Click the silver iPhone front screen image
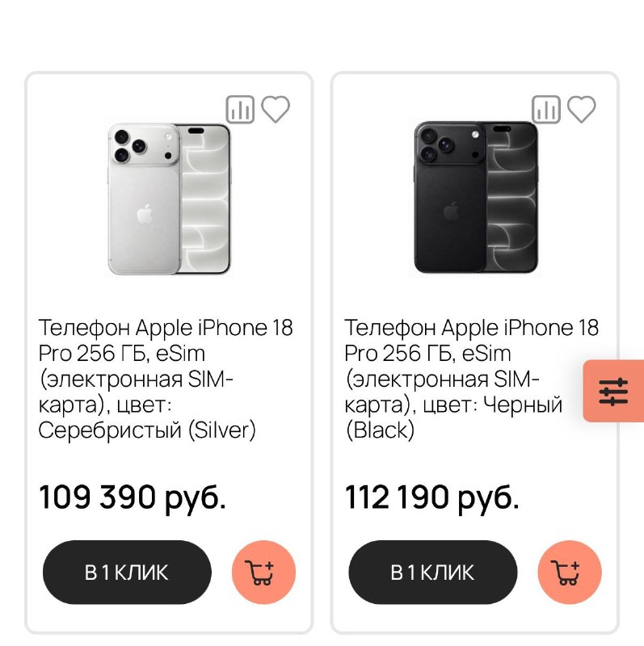Viewport: 644px width, 646px height. (x=205, y=199)
